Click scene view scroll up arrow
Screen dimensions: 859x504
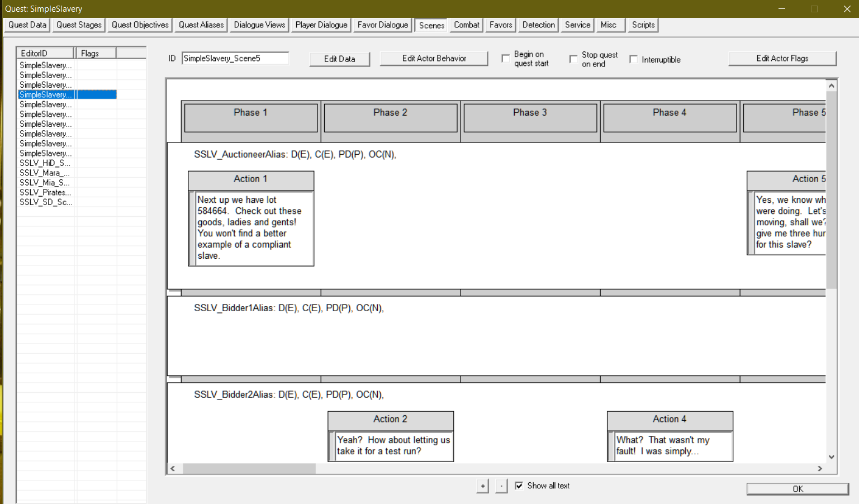tap(832, 85)
